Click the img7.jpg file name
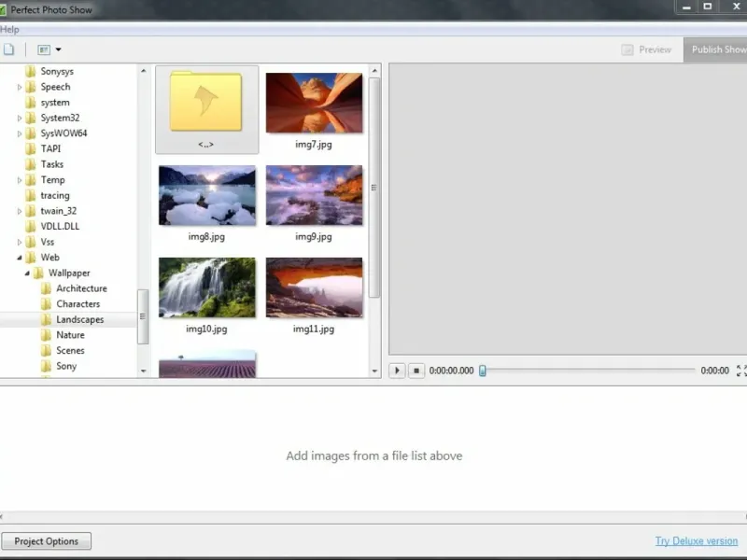Image resolution: width=747 pixels, height=560 pixels. click(314, 145)
